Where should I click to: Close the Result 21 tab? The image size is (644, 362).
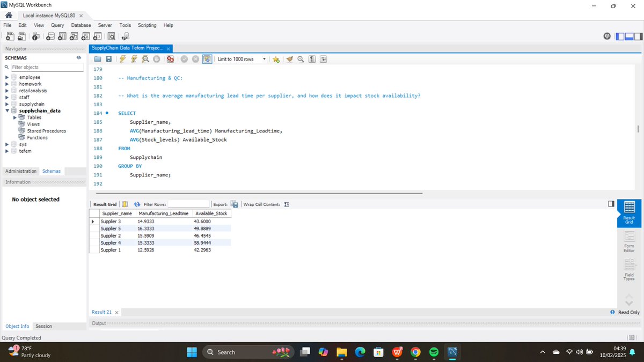(117, 312)
